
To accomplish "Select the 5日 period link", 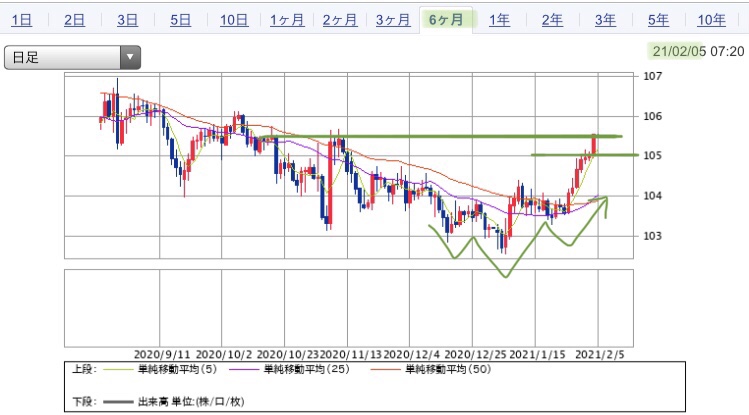I will (181, 20).
